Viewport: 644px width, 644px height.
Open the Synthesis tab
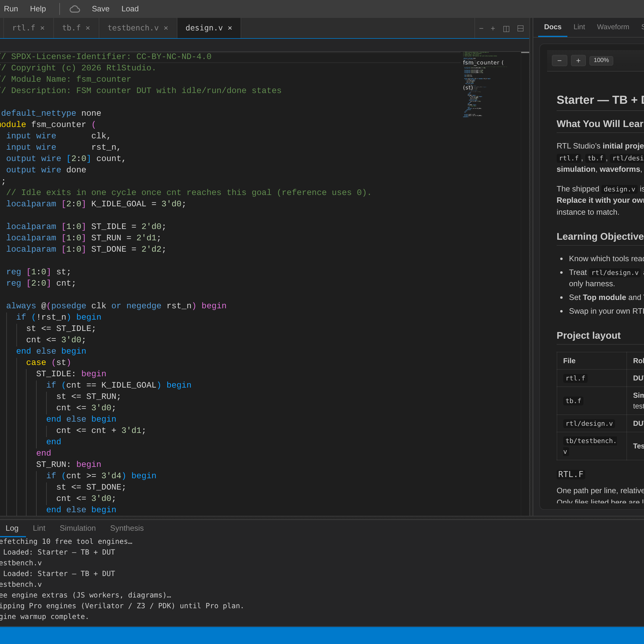[x=127, y=528]
